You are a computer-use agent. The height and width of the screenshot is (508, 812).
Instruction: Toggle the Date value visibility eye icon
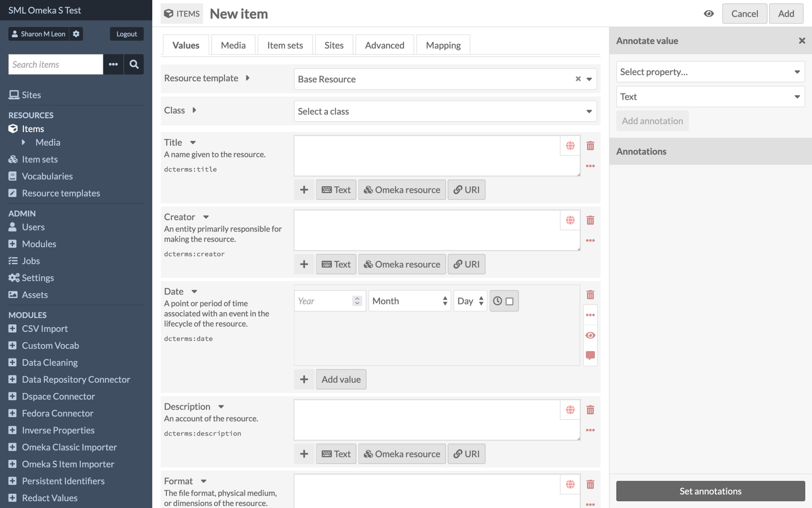pyautogui.click(x=590, y=335)
